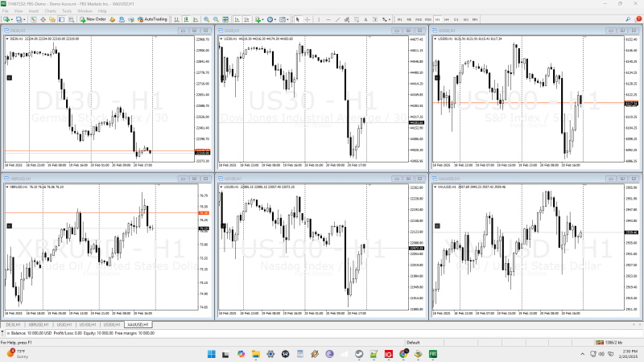Switch to the US100,H1 chart tab
The image size is (644, 362).
(88, 325)
